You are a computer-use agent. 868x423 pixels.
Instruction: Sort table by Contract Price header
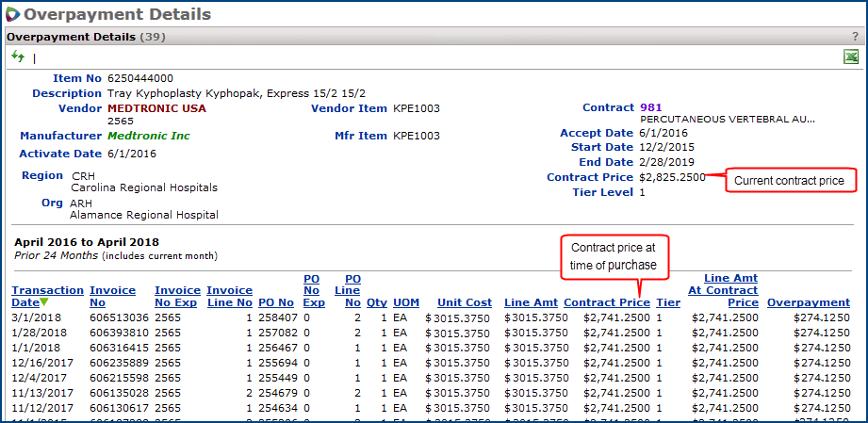(606, 302)
